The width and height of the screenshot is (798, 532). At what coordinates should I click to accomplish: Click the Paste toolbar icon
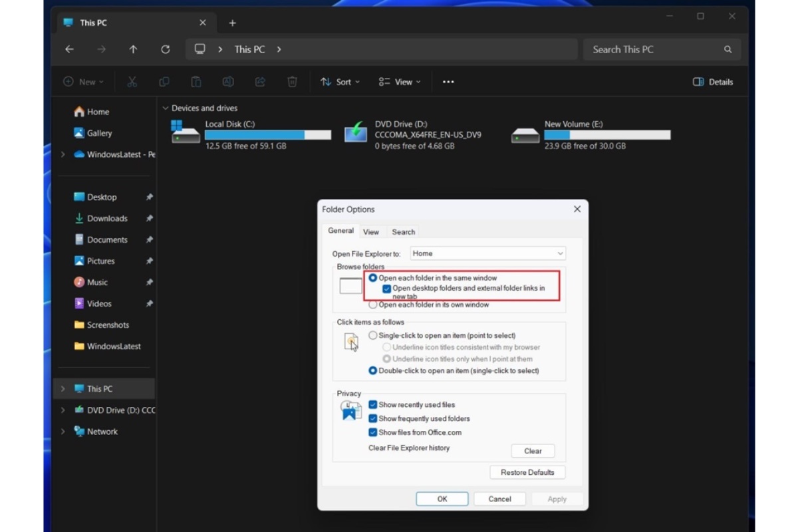coord(196,82)
